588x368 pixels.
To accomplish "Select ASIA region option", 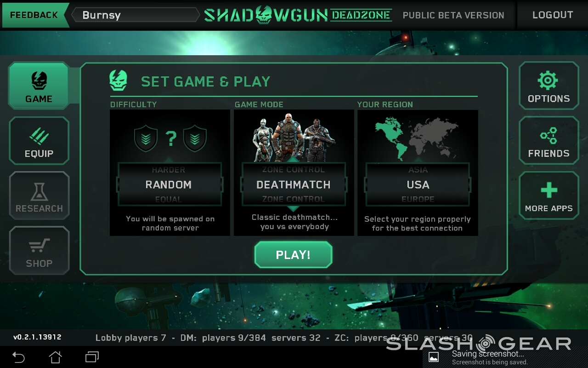I will tap(418, 170).
